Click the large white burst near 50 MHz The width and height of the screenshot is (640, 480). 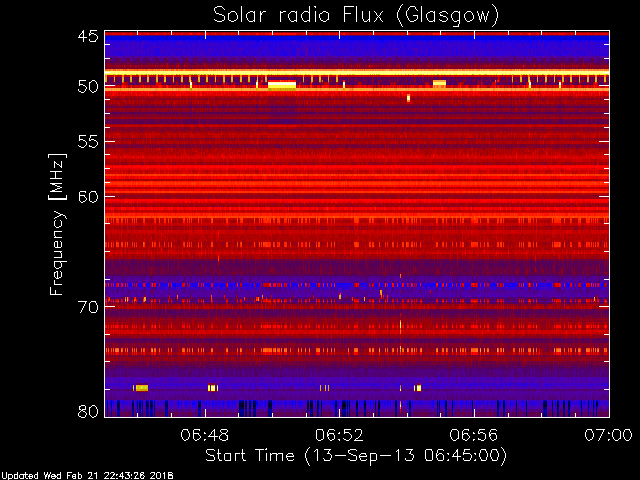click(x=282, y=85)
